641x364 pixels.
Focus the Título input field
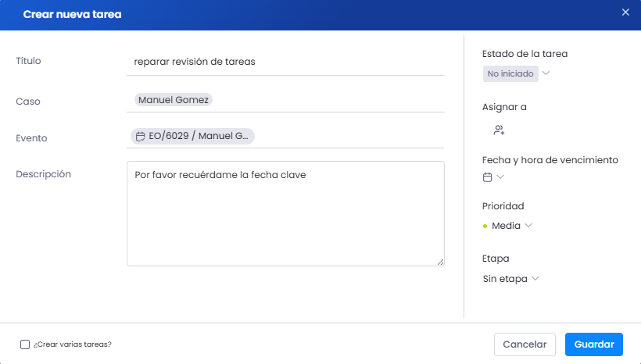pos(285,62)
